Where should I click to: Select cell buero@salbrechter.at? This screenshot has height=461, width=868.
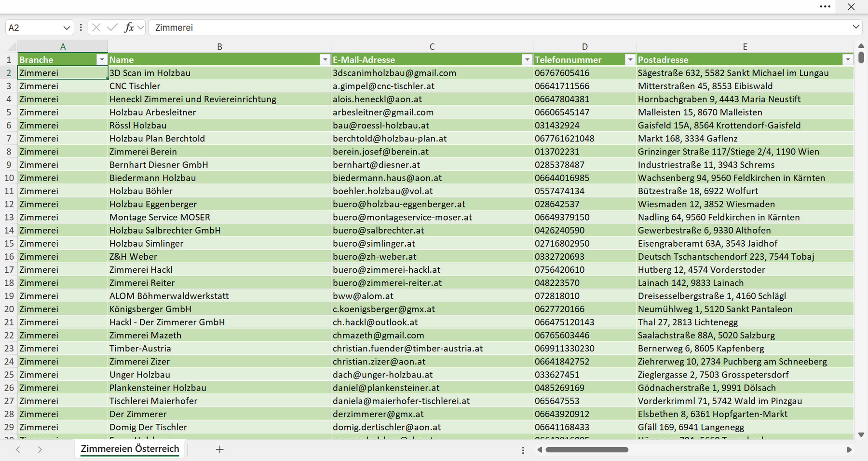pyautogui.click(x=432, y=230)
